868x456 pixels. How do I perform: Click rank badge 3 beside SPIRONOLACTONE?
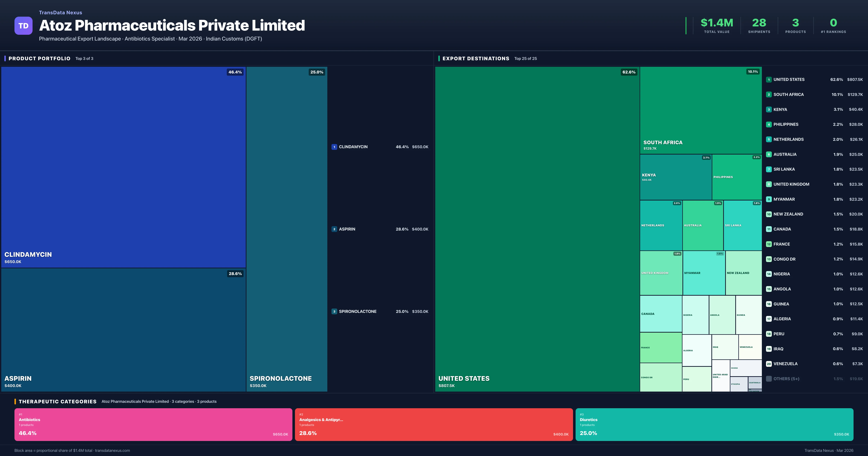tap(334, 311)
